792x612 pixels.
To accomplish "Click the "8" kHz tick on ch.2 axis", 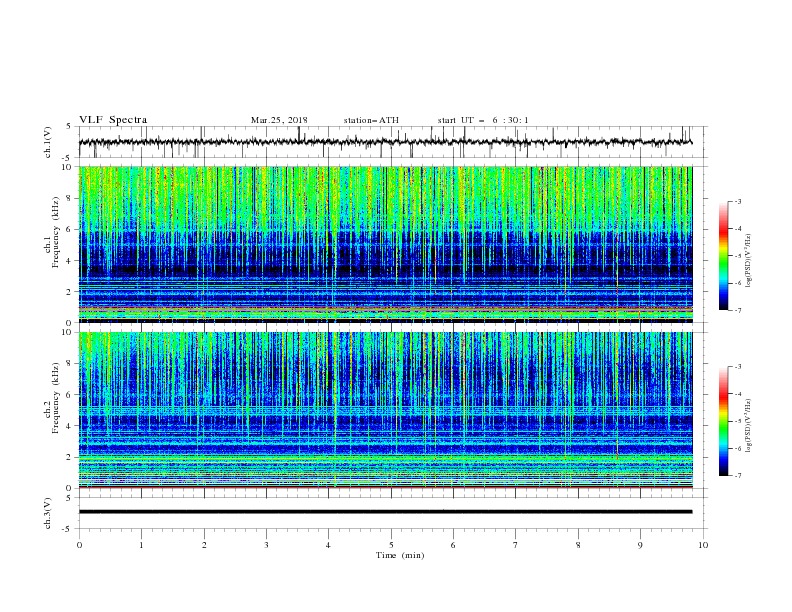I will click(70, 364).
